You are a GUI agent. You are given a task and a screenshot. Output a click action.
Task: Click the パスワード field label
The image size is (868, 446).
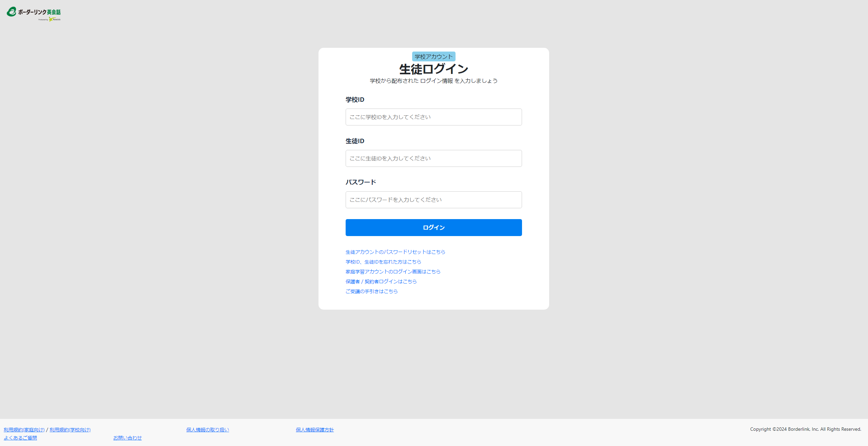pyautogui.click(x=361, y=182)
